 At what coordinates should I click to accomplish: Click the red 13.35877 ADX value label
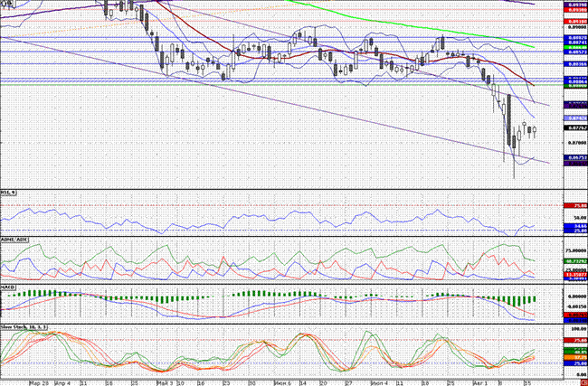pyautogui.click(x=575, y=274)
